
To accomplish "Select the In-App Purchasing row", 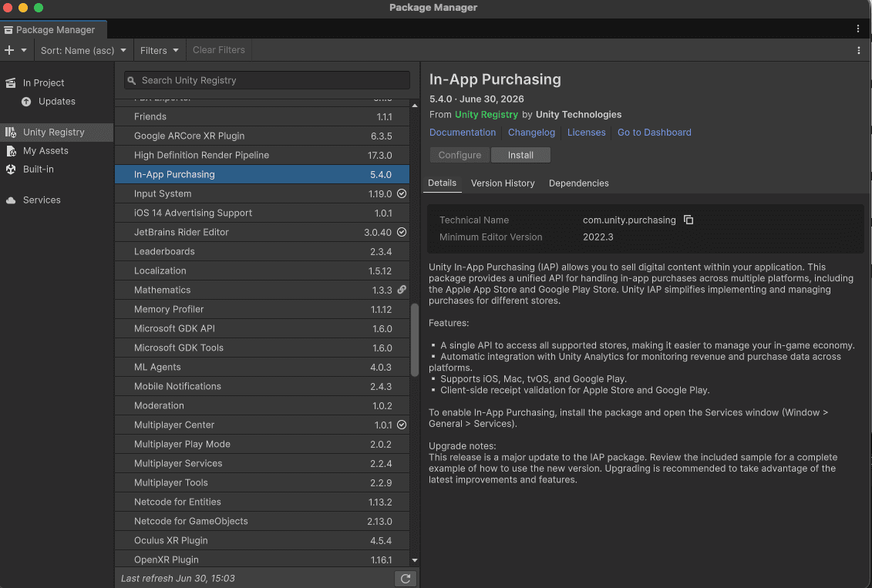I will coord(262,174).
